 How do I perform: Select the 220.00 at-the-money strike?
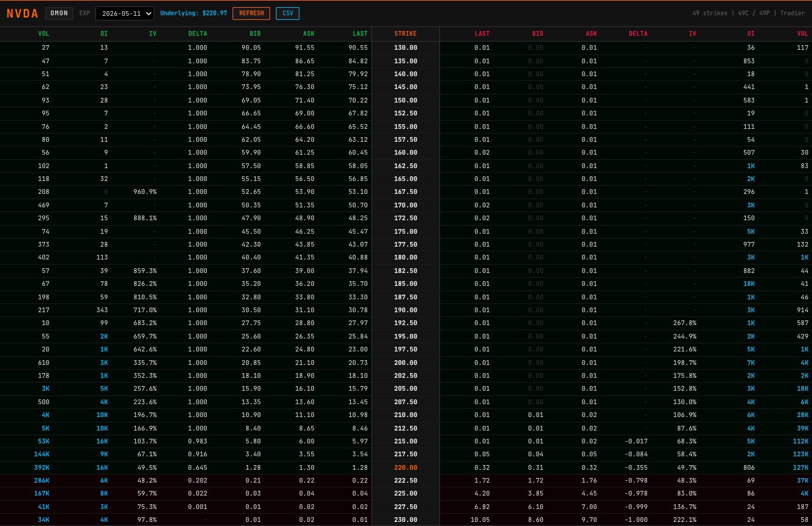click(x=405, y=467)
